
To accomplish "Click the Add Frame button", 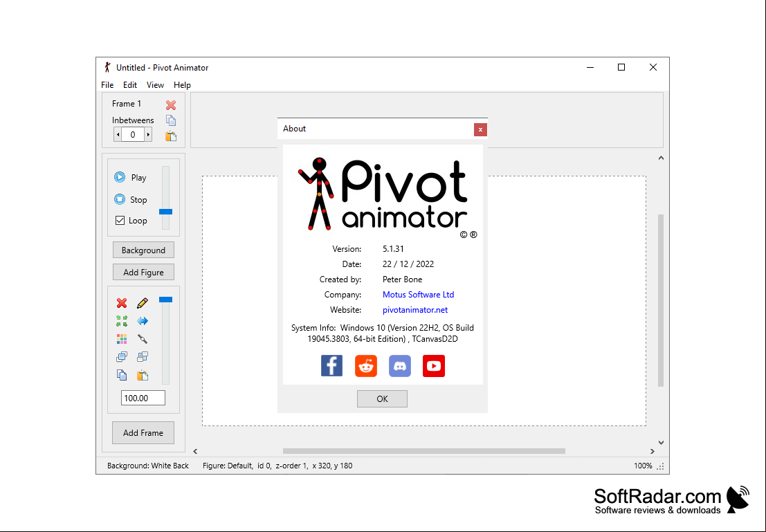I will click(x=143, y=433).
